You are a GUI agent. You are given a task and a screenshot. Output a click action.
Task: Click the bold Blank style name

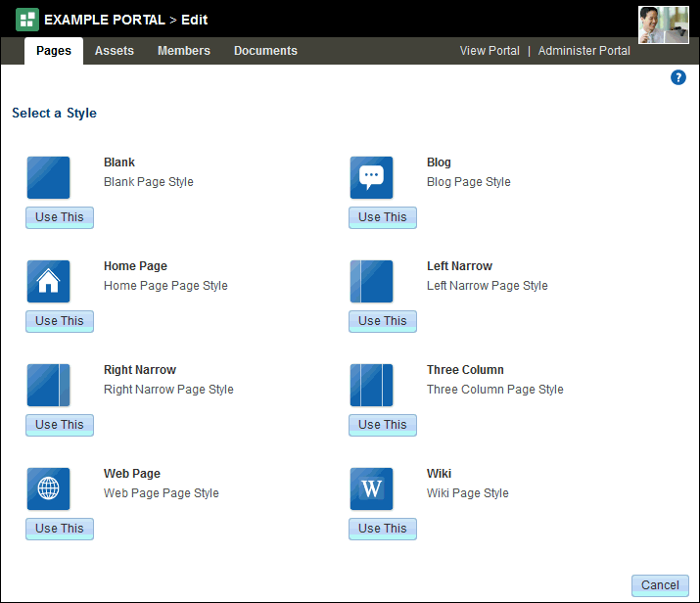pyautogui.click(x=119, y=162)
